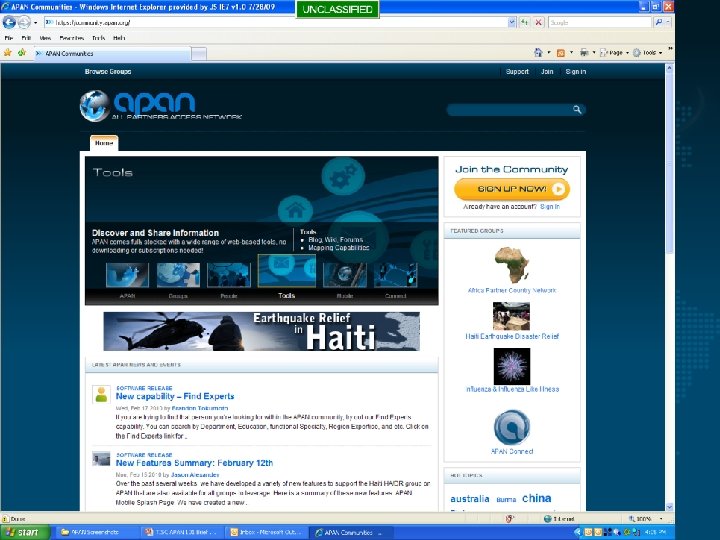The width and height of the screenshot is (720, 540).
Task: Click the browser Forward arrow button
Action: click(x=24, y=22)
